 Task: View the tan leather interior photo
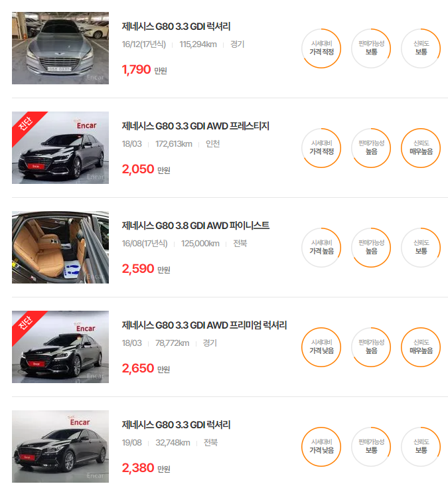coord(60,247)
